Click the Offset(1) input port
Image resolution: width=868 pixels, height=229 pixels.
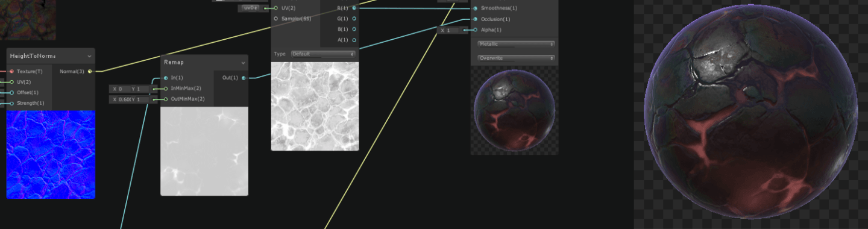click(x=11, y=93)
